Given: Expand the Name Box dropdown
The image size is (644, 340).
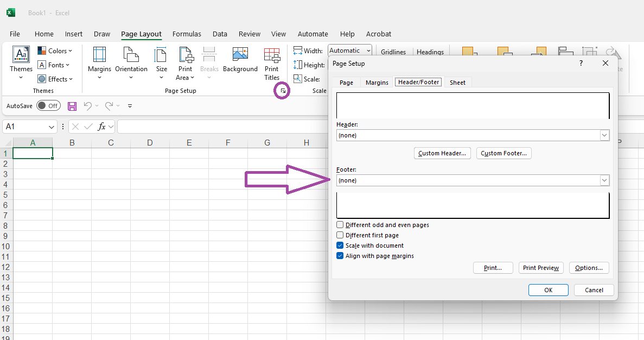Looking at the screenshot, I should pyautogui.click(x=52, y=127).
